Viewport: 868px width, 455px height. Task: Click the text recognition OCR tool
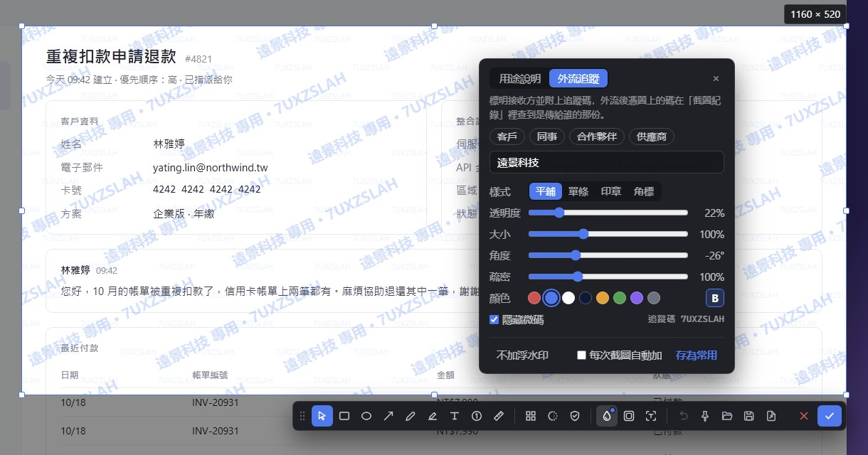tap(651, 416)
